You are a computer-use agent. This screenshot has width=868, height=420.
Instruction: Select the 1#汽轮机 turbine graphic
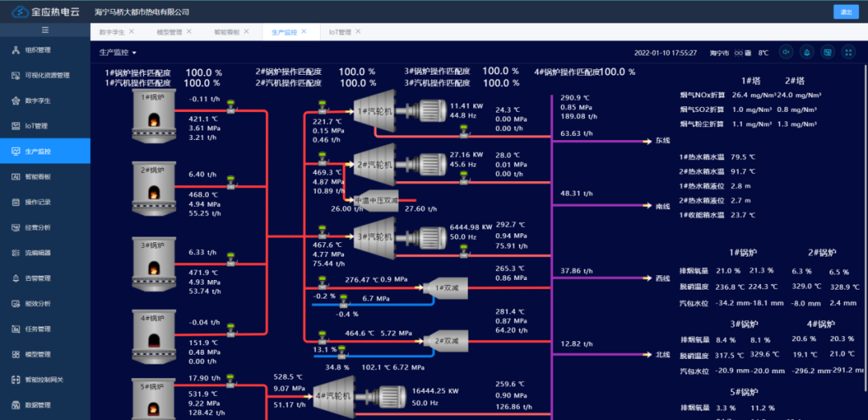(375, 111)
